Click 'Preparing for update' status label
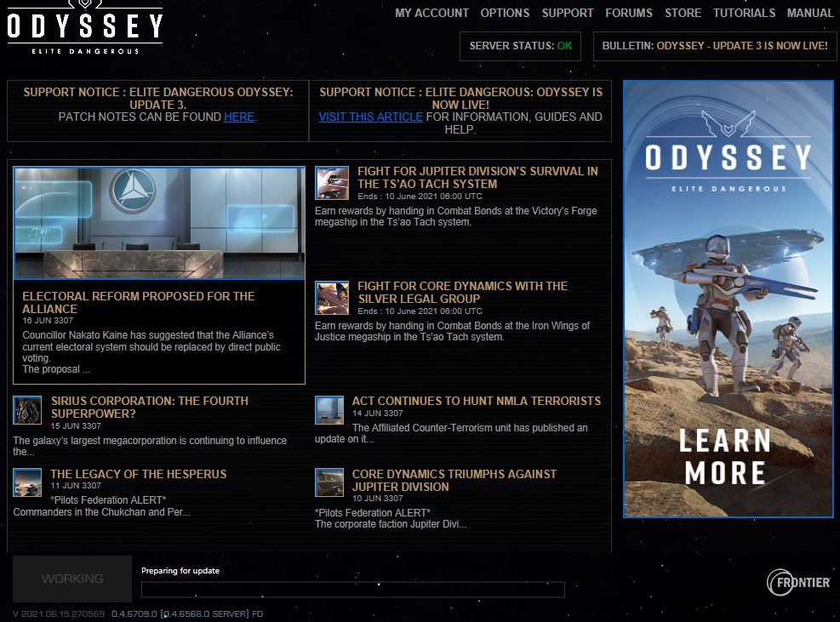Viewport: 840px width, 622px height. (x=180, y=571)
